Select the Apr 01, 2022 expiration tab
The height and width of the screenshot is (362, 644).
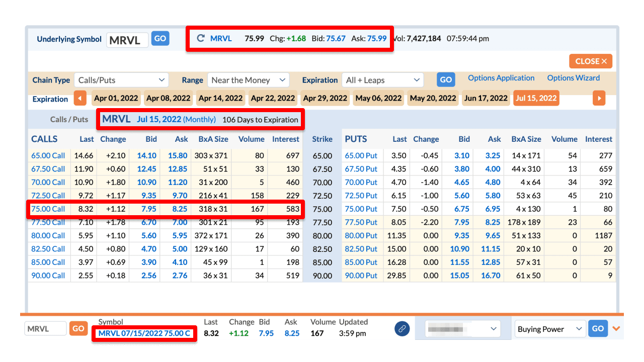(116, 98)
